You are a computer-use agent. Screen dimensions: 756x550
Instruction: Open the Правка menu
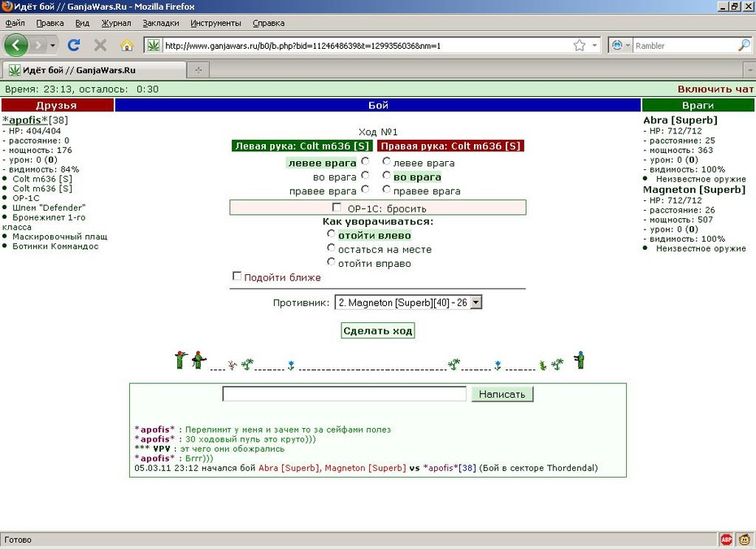(x=50, y=23)
